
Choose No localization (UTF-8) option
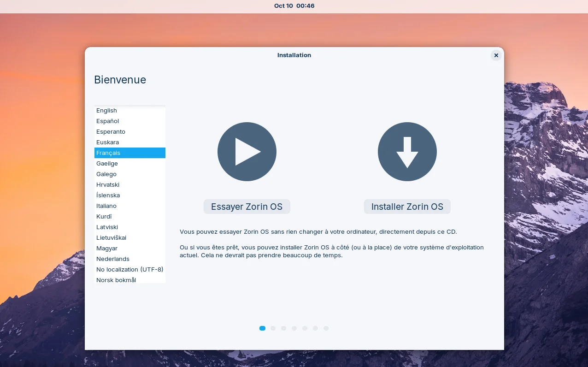point(129,270)
